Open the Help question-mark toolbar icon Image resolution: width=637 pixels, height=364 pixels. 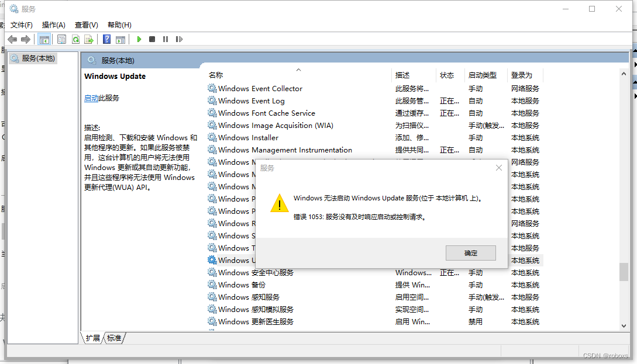pos(107,39)
